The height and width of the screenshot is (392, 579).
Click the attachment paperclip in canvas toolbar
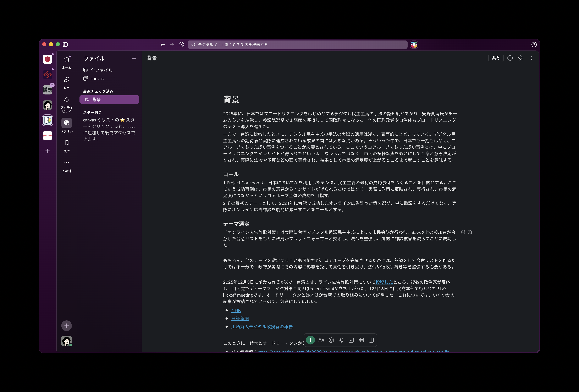(341, 340)
